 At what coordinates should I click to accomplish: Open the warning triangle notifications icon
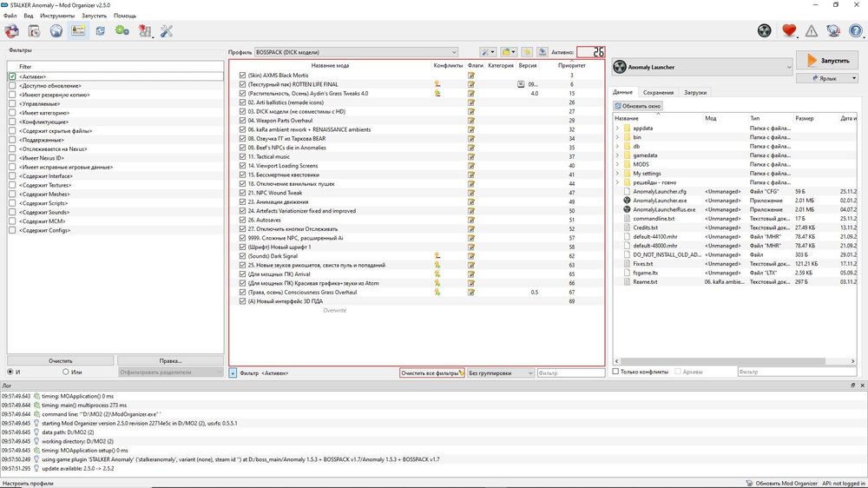[x=811, y=31]
